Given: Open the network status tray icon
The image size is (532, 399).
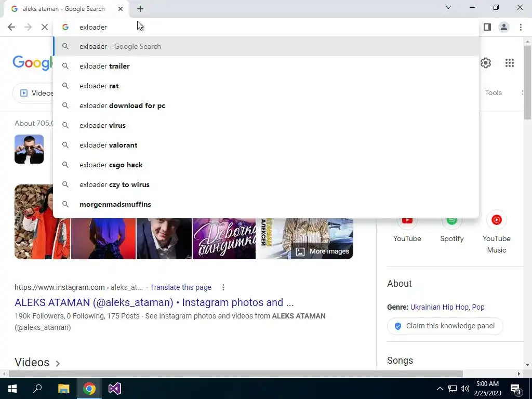Looking at the screenshot, I should tap(453, 389).
